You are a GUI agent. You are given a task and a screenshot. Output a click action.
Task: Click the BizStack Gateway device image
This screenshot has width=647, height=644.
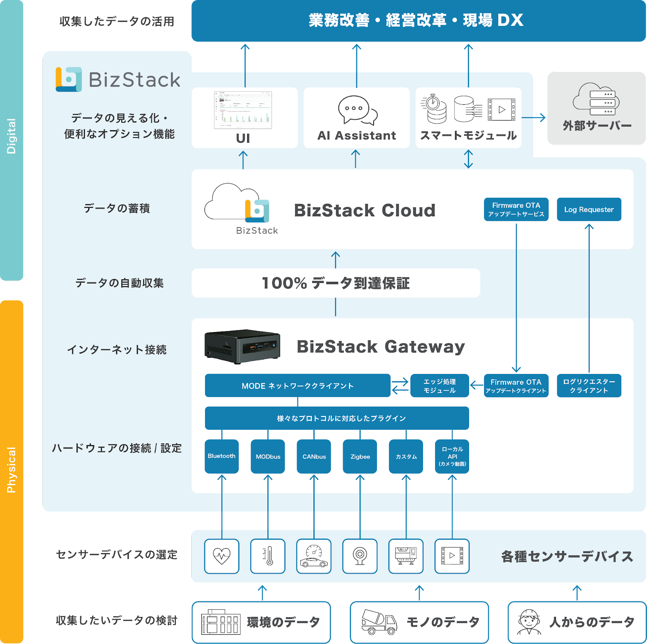[242, 346]
